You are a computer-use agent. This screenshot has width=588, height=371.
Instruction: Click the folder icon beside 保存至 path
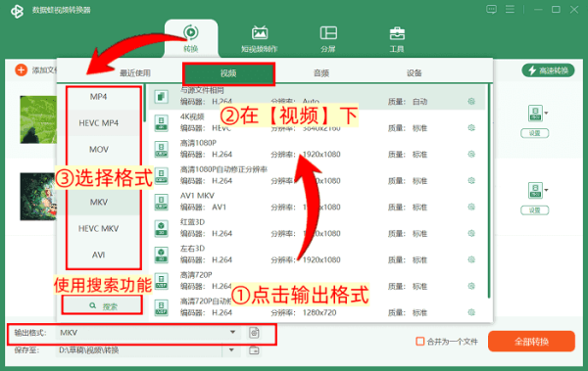coord(254,350)
